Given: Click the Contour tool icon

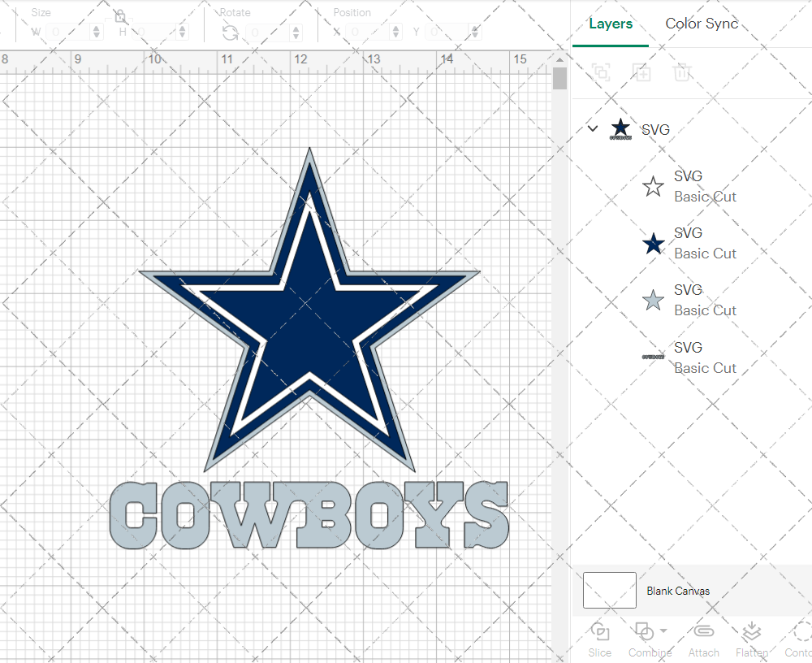Looking at the screenshot, I should click(x=801, y=632).
